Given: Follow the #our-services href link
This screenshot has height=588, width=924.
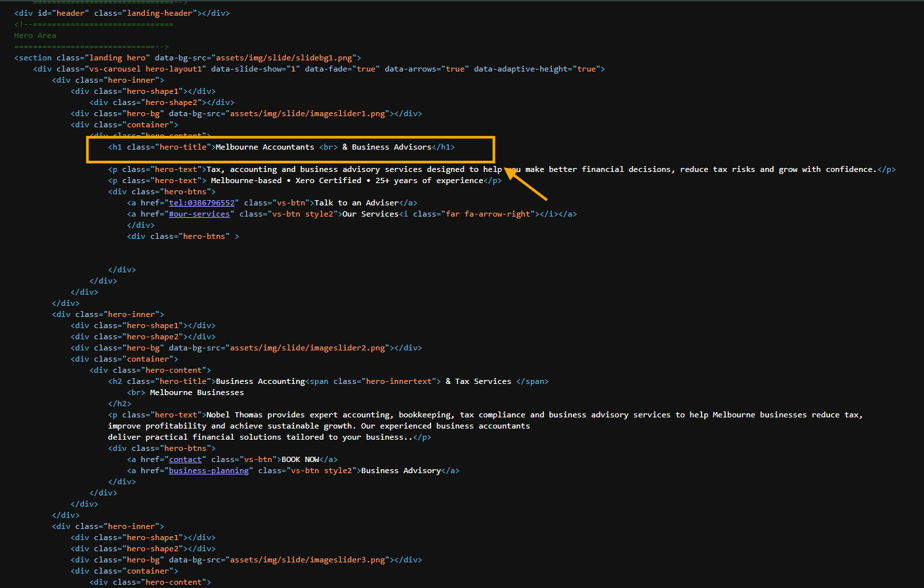Looking at the screenshot, I should tap(199, 214).
